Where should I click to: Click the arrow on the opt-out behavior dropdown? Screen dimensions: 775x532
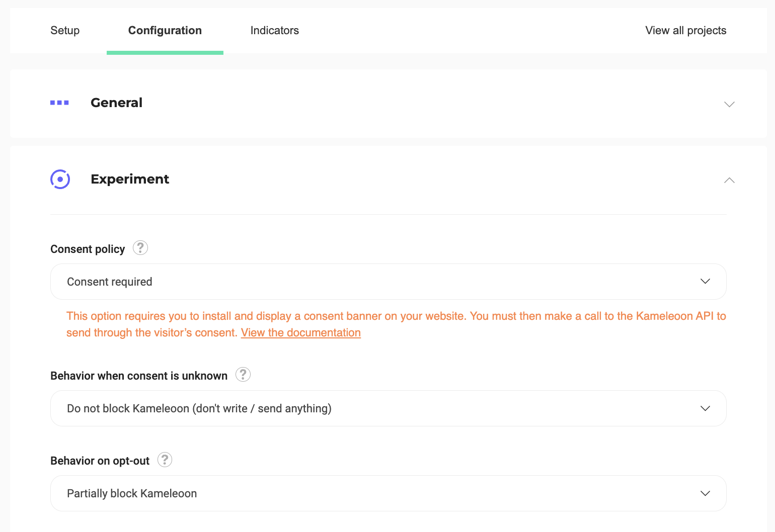pos(705,493)
